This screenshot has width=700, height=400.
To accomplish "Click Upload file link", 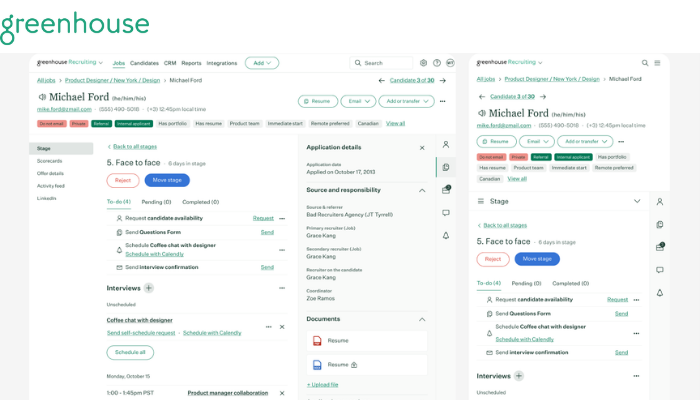I will pos(322,385).
